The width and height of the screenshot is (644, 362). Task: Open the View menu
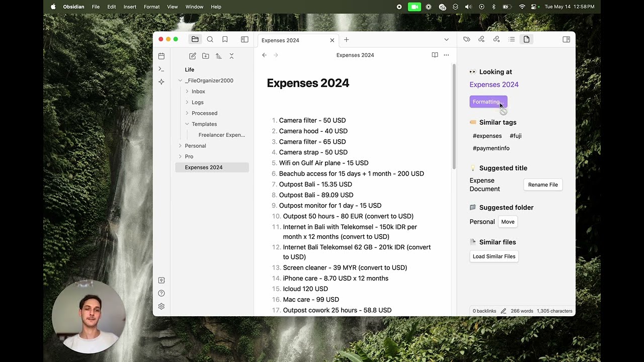coord(173,7)
